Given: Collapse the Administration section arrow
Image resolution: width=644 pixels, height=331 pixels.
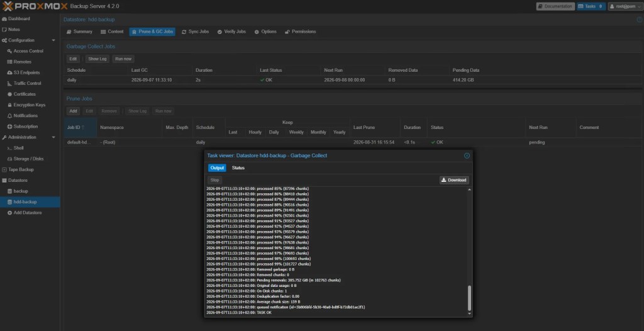Looking at the screenshot, I should (x=53, y=137).
